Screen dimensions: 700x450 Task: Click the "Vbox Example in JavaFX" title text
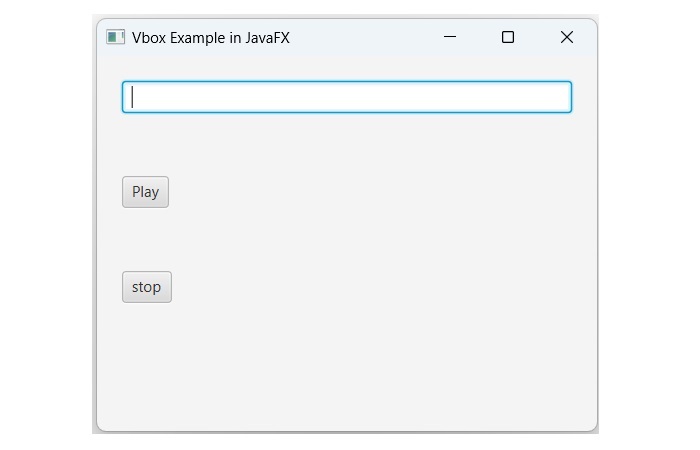pyautogui.click(x=211, y=38)
